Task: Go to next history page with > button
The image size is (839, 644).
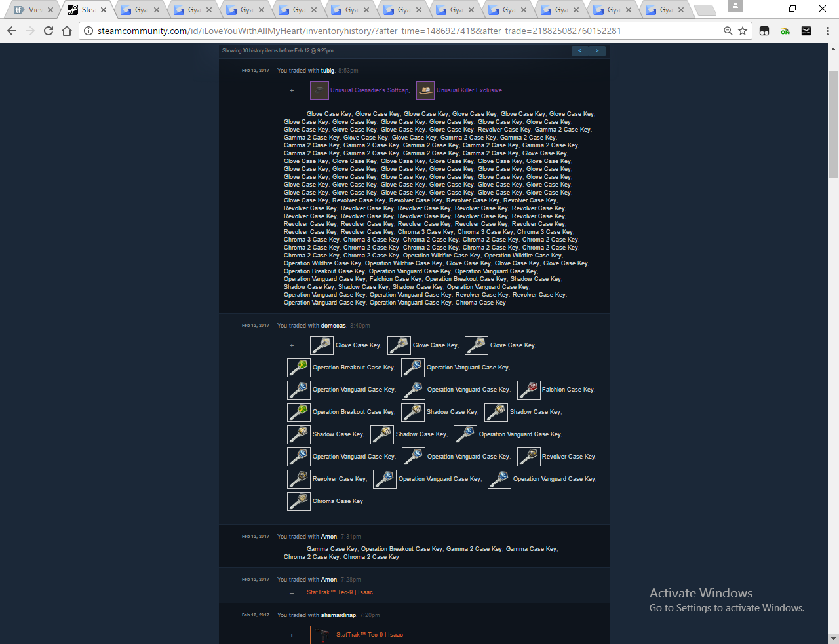Action: [x=596, y=50]
